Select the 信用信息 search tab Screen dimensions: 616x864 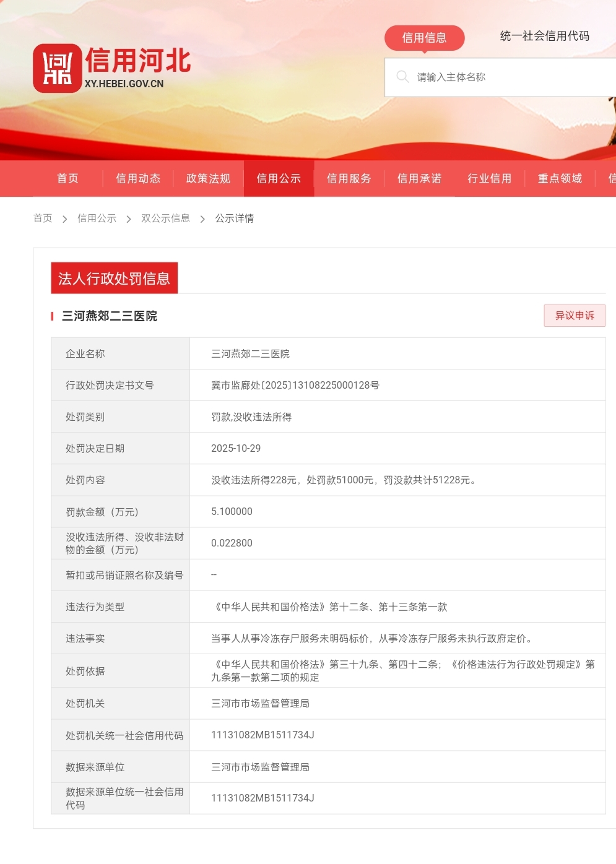click(424, 38)
